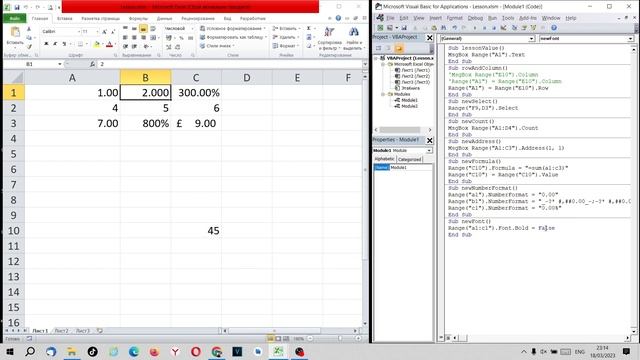Open the Conditional Formatting dropdown
Screen dimensions: 640x360
coord(233,29)
